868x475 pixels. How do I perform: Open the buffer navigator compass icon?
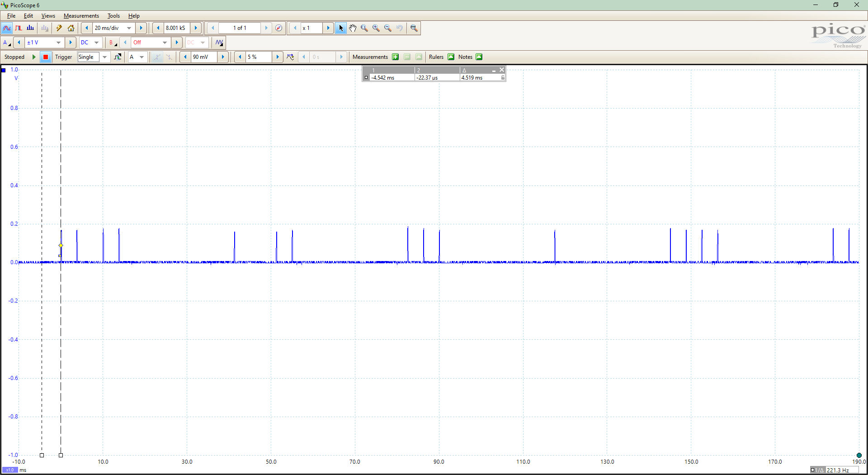[279, 28]
